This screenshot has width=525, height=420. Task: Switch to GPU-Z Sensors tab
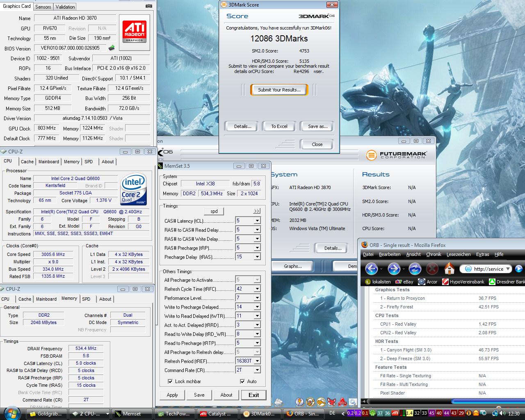pos(43,7)
